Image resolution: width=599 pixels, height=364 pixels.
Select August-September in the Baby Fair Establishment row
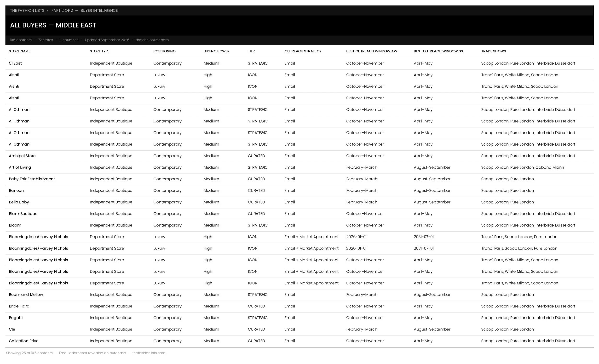pyautogui.click(x=432, y=179)
